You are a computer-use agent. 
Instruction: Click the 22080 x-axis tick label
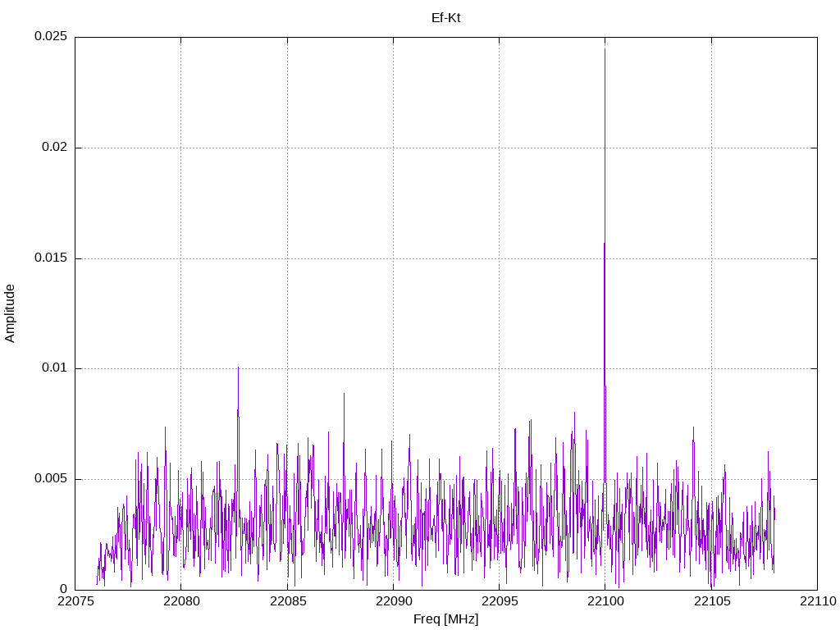coord(181,601)
